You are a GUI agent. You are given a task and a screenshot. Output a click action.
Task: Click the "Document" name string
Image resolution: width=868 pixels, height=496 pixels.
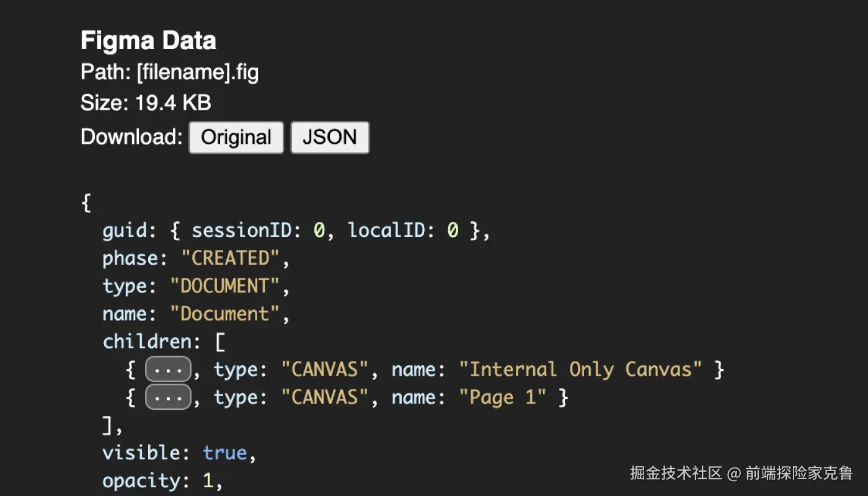[225, 314]
